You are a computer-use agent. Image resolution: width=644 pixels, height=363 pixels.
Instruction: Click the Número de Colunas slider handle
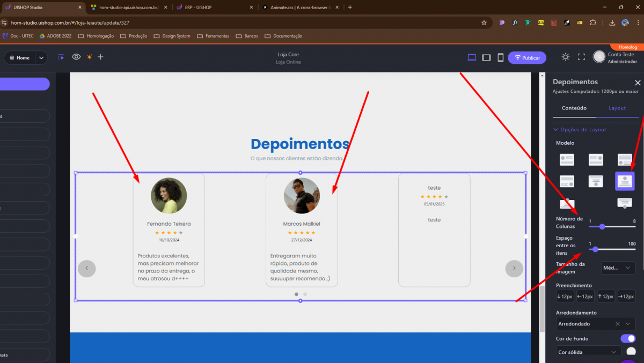click(602, 227)
